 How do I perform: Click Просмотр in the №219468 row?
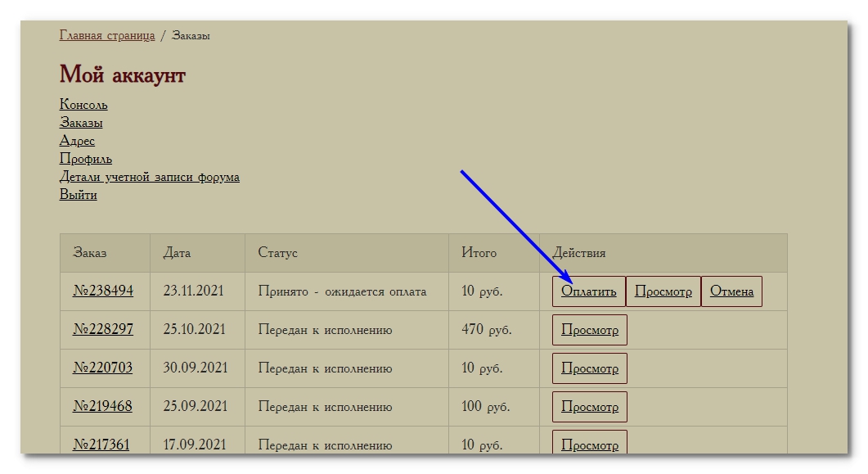point(590,407)
